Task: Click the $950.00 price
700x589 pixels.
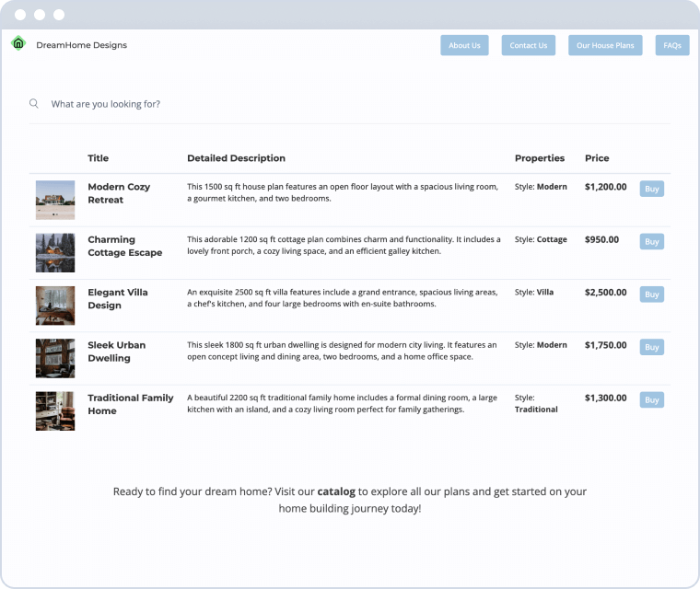Action: [x=601, y=239]
